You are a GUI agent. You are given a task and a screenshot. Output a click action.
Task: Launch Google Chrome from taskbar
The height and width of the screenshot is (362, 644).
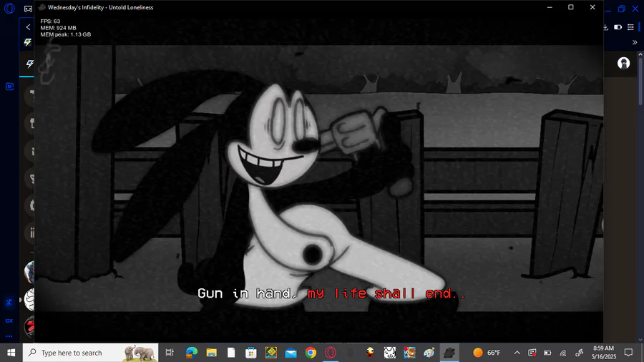point(311,353)
